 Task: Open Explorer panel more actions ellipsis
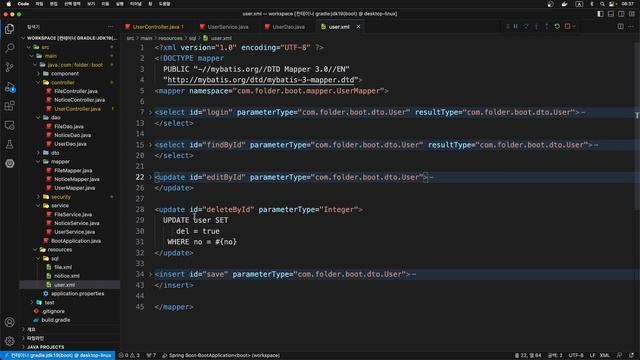point(111,27)
